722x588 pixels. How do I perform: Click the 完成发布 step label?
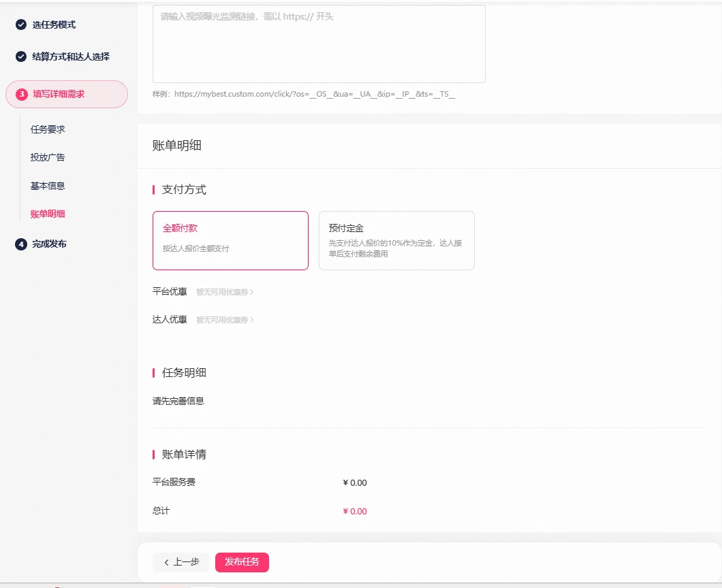49,244
